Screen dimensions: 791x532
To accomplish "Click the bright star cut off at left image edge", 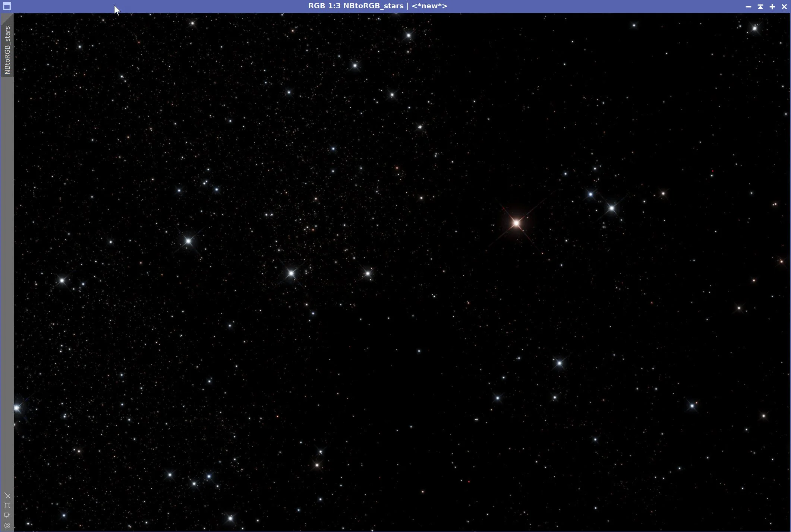I will 17,408.
